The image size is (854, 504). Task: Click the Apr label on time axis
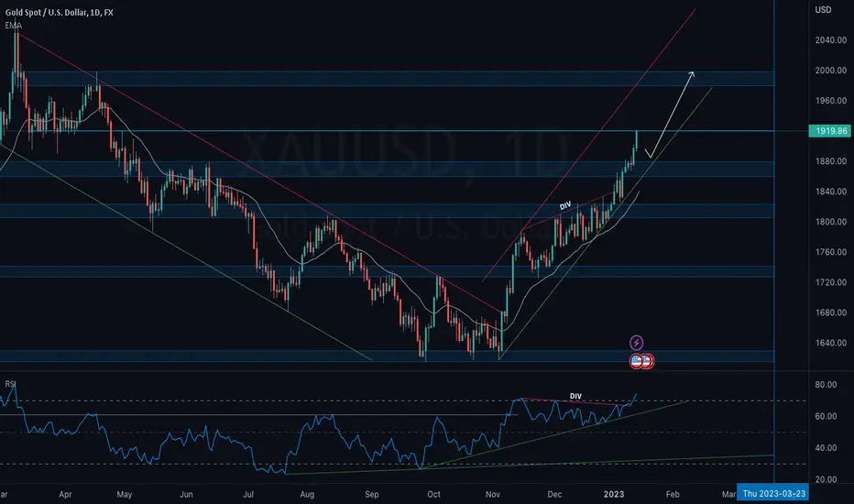coord(65,494)
